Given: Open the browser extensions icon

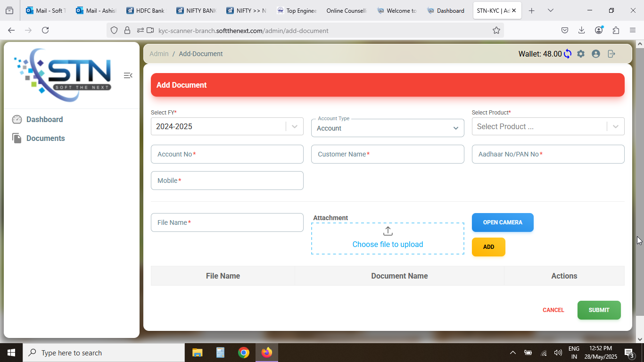Looking at the screenshot, I should [616, 30].
